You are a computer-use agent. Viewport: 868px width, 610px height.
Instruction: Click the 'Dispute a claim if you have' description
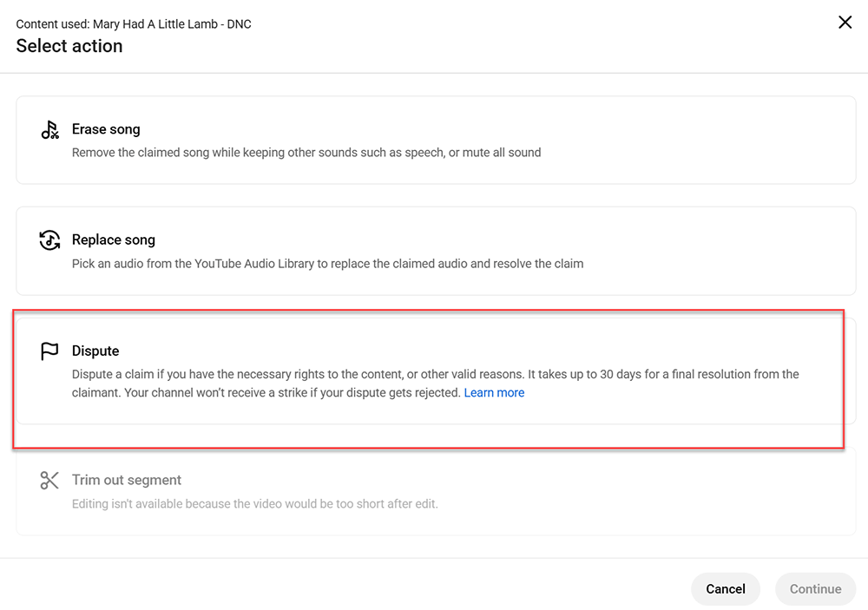pos(435,383)
